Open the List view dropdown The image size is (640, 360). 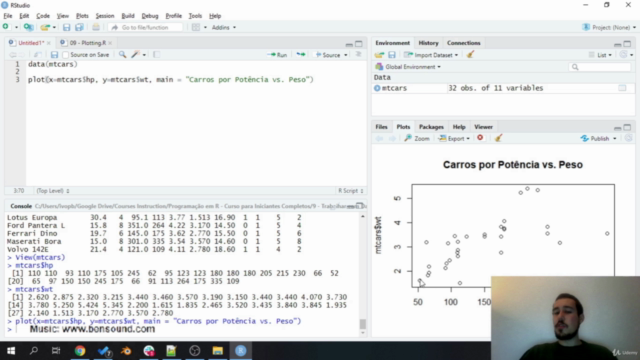(x=600, y=55)
